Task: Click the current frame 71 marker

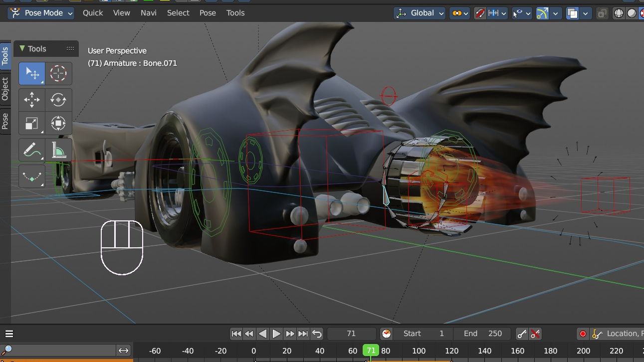Action: (371, 351)
